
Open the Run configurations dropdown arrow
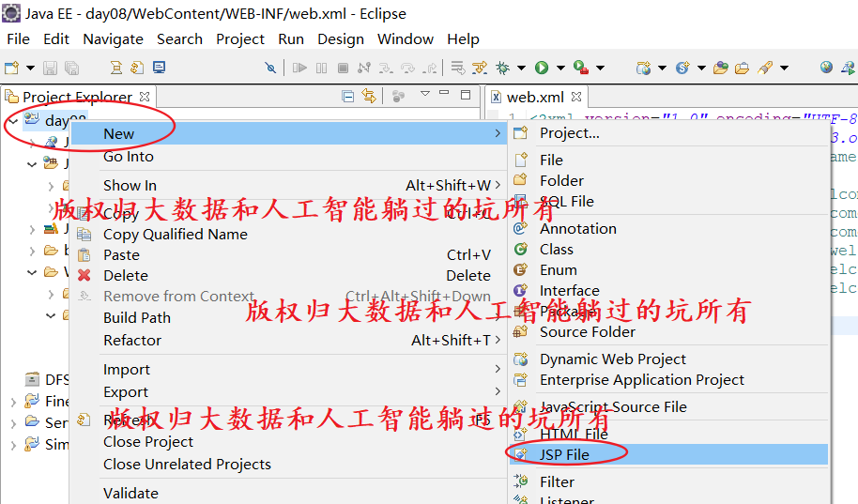point(560,68)
